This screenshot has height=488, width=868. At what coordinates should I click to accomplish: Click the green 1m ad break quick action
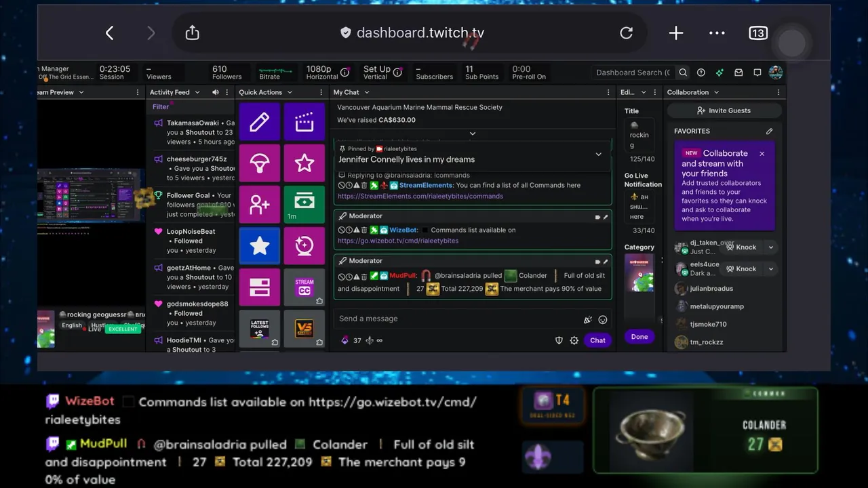304,205
